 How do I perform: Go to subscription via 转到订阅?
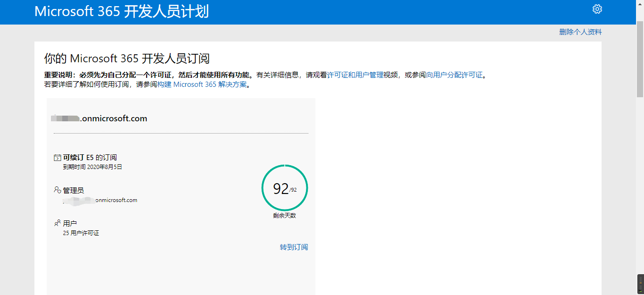coord(294,247)
